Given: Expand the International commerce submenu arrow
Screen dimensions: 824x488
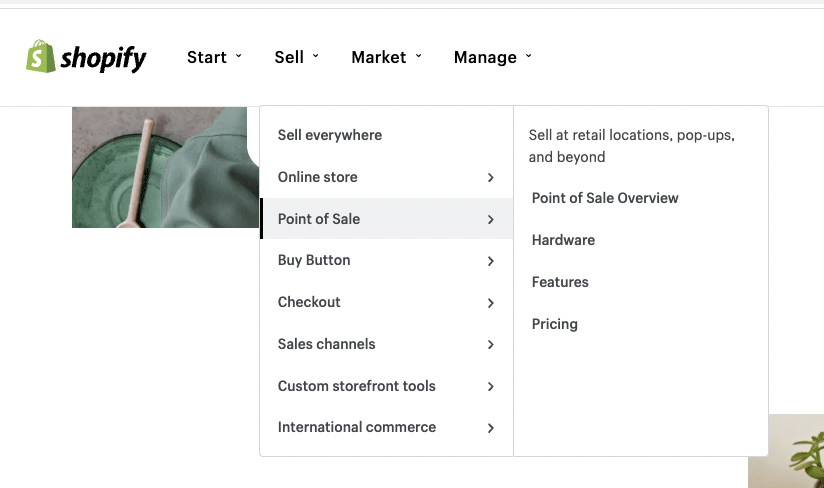Looking at the screenshot, I should click(490, 428).
